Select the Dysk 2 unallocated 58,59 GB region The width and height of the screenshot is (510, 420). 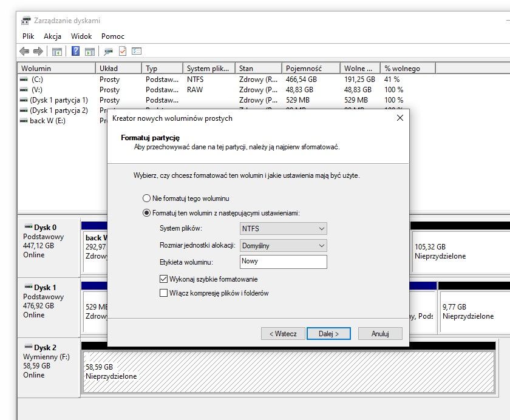[288, 371]
